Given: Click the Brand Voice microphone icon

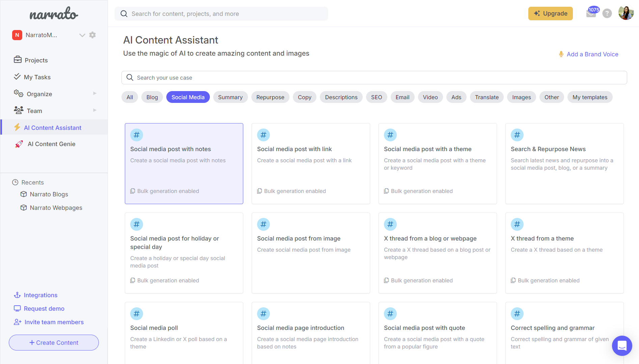Looking at the screenshot, I should click(x=561, y=54).
